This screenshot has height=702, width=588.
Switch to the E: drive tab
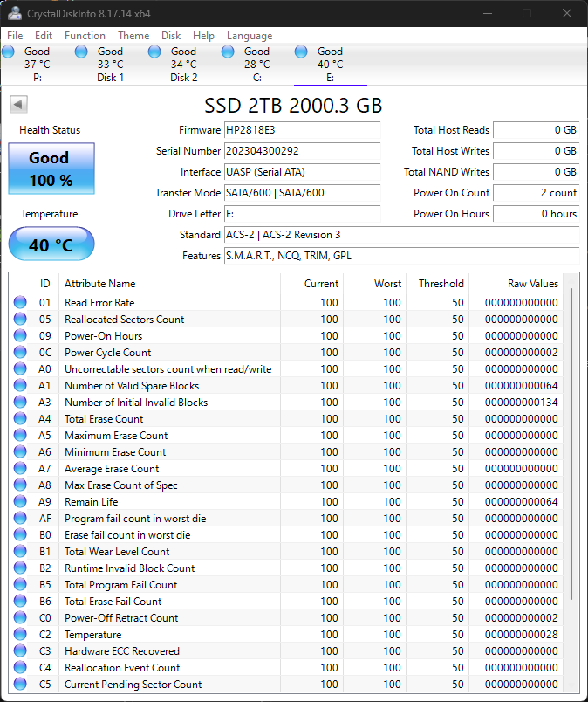[x=330, y=65]
